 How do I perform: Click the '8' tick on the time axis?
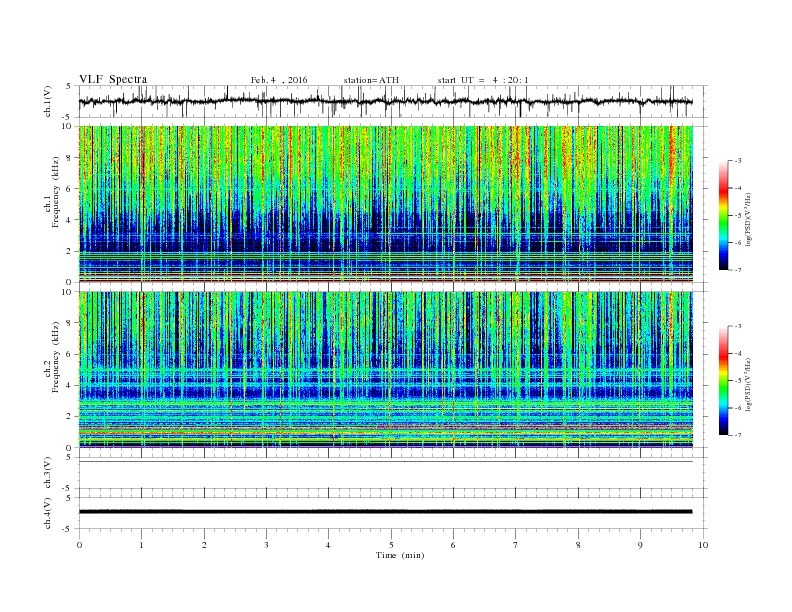(578, 545)
